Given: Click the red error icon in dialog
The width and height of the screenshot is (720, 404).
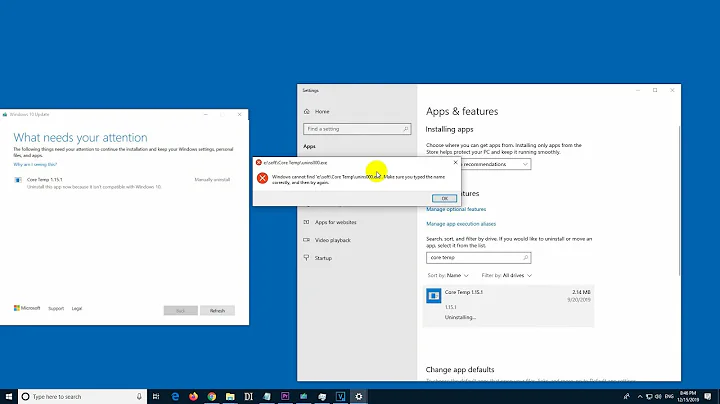Looking at the screenshot, I should pyautogui.click(x=262, y=178).
